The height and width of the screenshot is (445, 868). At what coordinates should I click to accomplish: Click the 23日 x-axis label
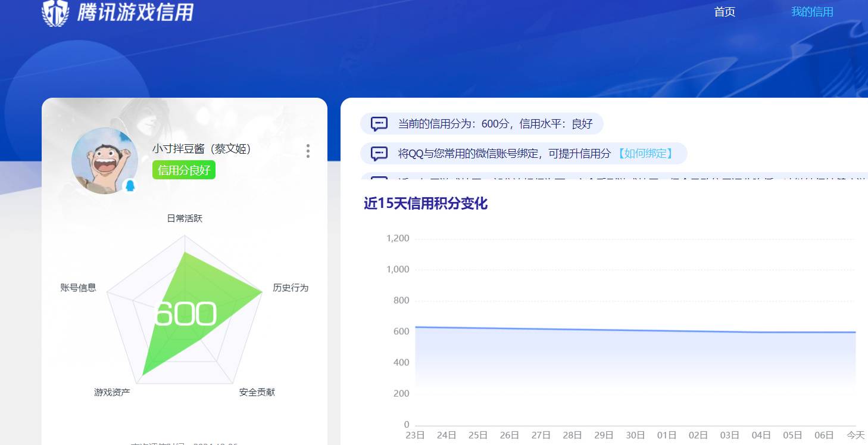pos(415,435)
